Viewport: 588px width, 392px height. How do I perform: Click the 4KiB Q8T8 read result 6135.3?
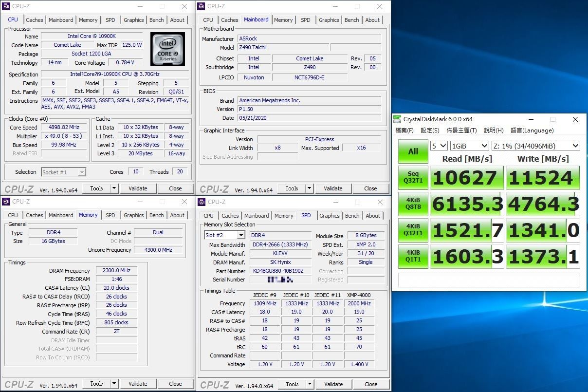pos(467,204)
